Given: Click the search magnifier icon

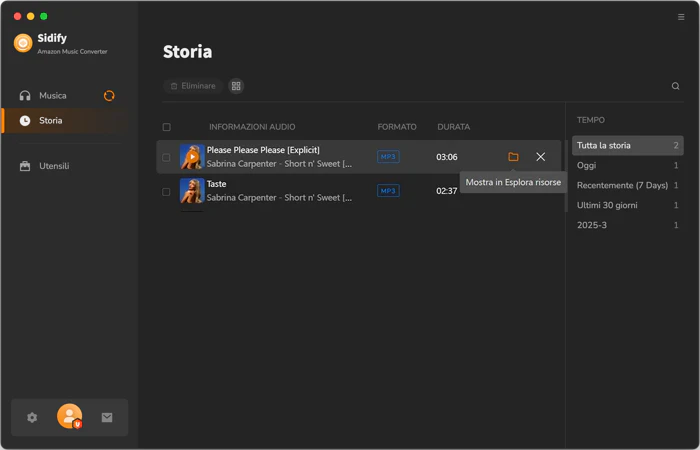Looking at the screenshot, I should pyautogui.click(x=675, y=86).
